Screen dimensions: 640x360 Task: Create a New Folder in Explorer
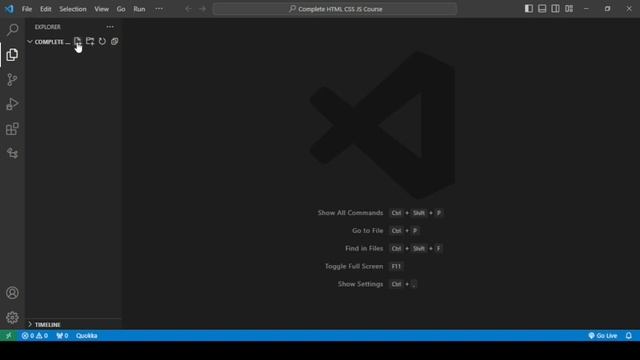pos(90,41)
